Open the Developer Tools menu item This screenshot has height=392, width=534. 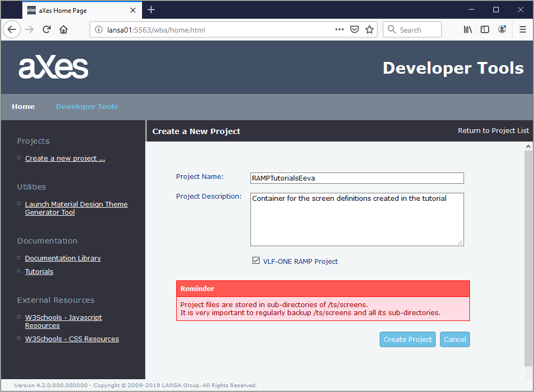point(87,107)
